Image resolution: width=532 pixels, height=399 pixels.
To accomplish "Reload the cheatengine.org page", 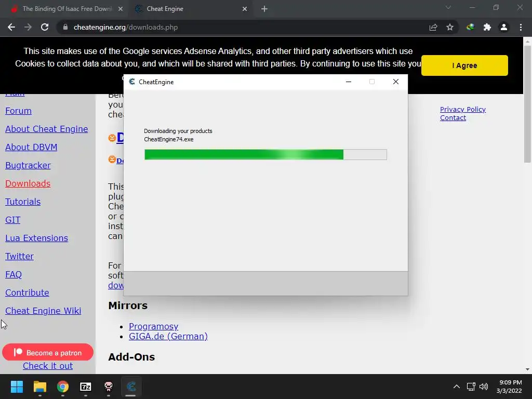I will (45, 27).
